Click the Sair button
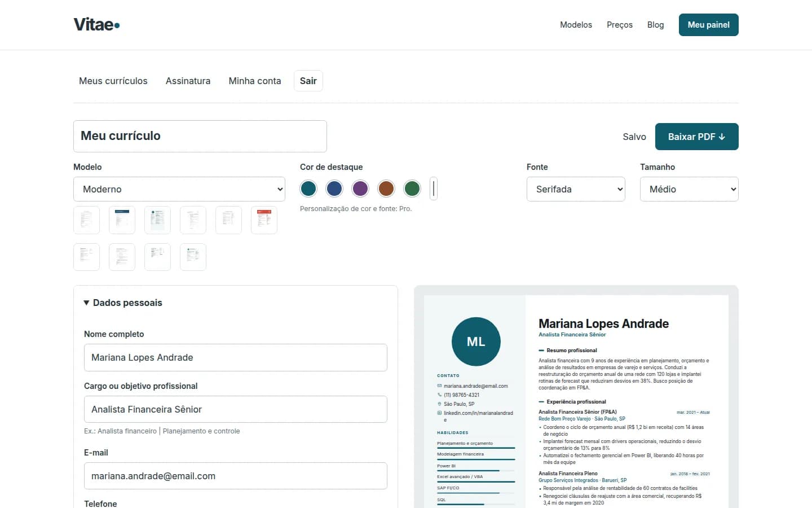The width and height of the screenshot is (812, 508). pyautogui.click(x=308, y=81)
